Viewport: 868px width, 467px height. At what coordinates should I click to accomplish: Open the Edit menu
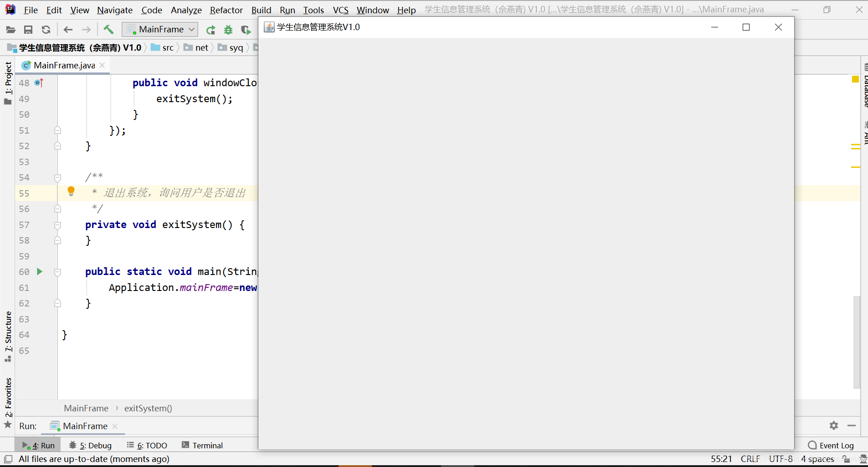pyautogui.click(x=54, y=10)
